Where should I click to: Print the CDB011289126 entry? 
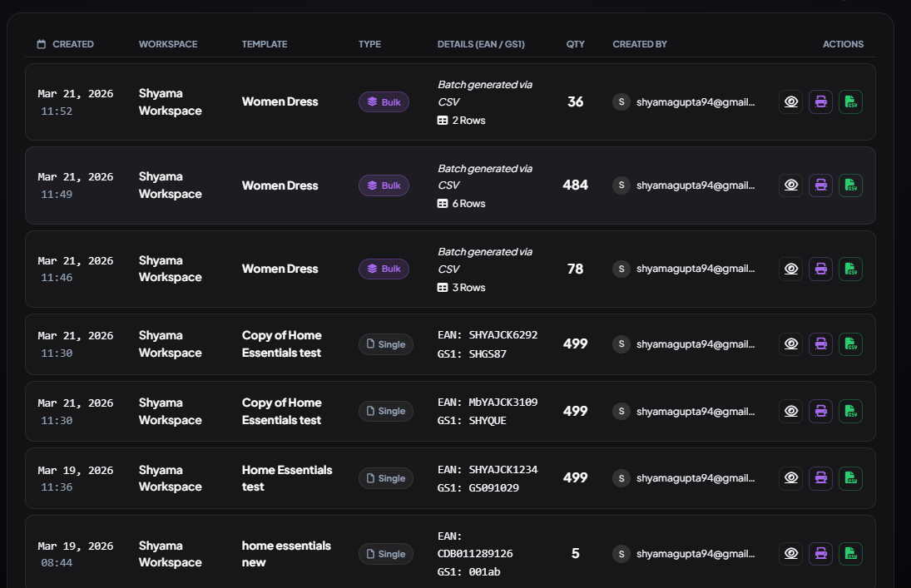click(821, 554)
